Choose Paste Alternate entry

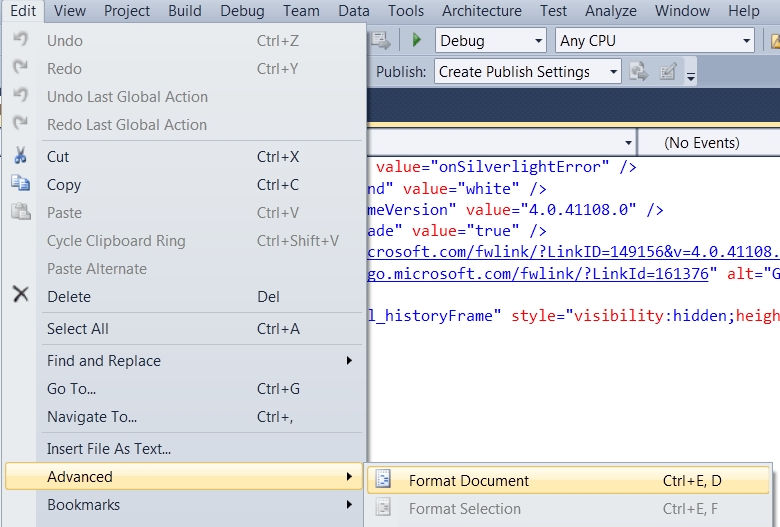pyautogui.click(x=184, y=269)
